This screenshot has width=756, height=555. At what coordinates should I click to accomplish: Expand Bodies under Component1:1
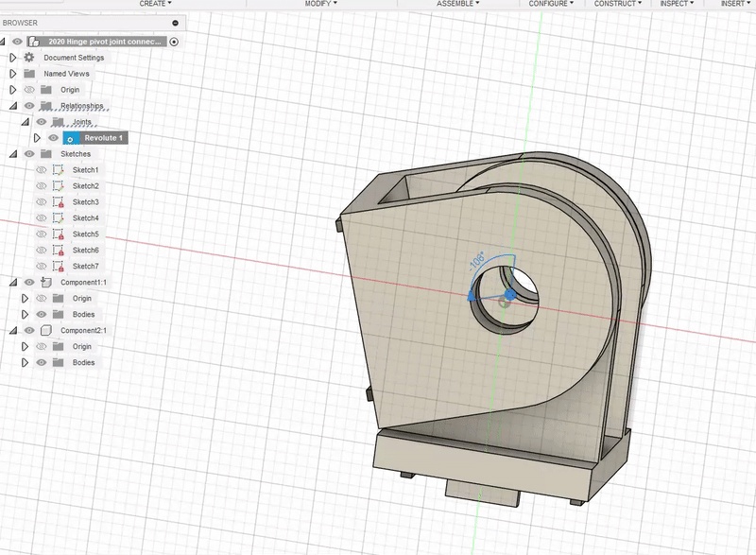(x=26, y=315)
